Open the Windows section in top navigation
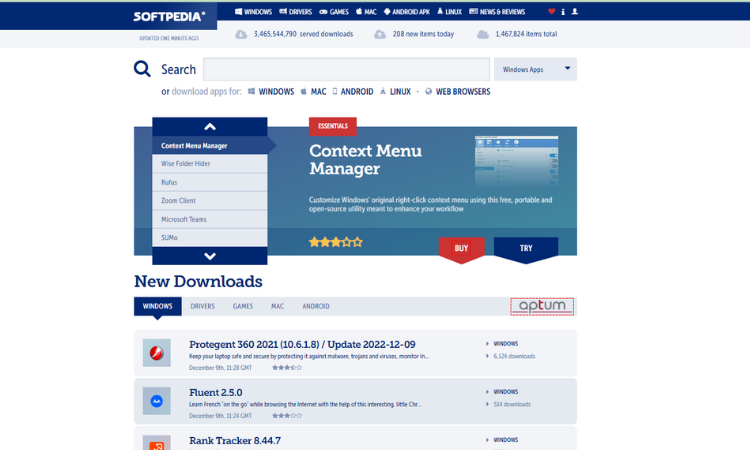The height and width of the screenshot is (450, 750). [254, 12]
